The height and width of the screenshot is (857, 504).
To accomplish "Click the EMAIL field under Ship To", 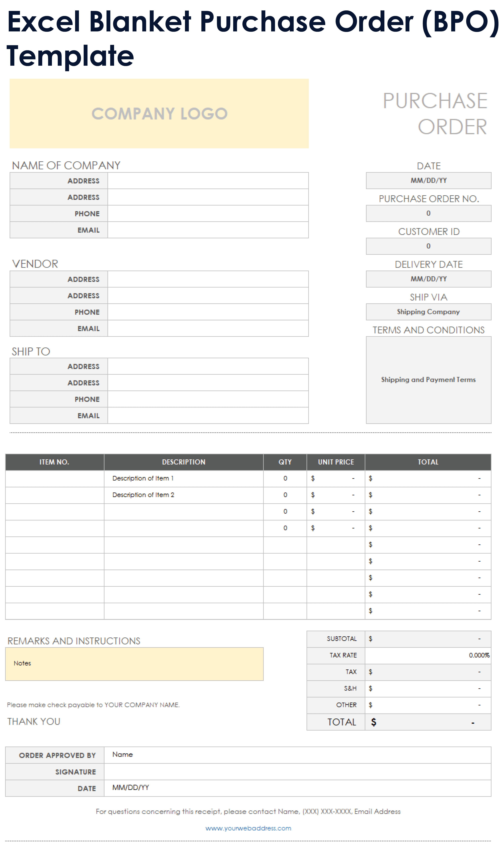I will coord(208,416).
